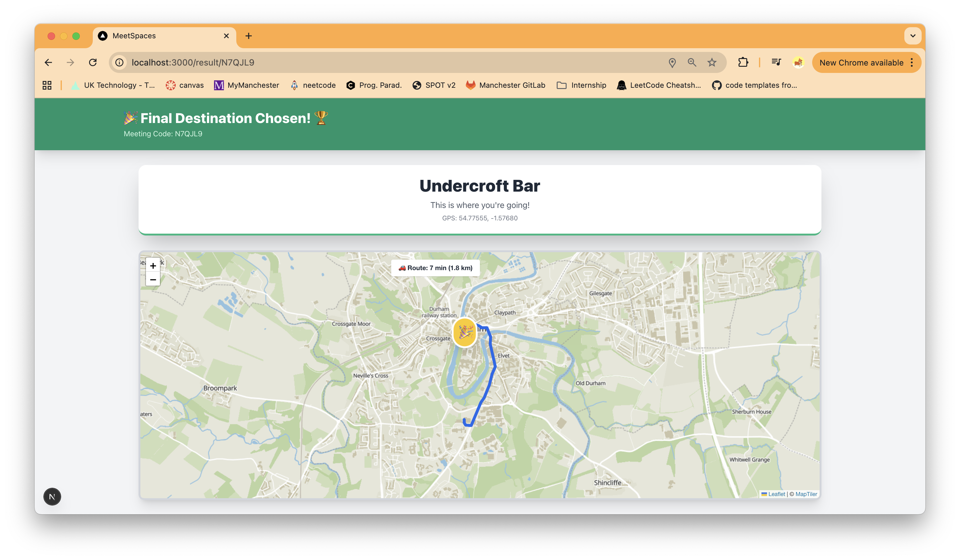The width and height of the screenshot is (960, 560).
Task: Open the Internship bookmarks folder
Action: 581,85
